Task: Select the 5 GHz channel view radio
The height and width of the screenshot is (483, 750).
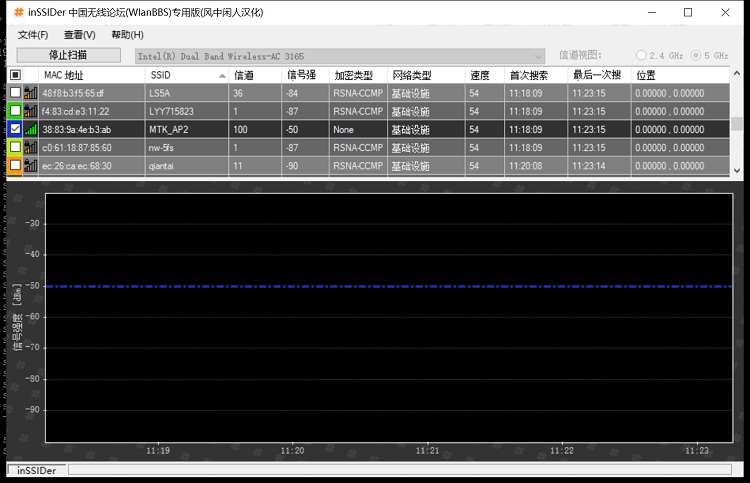Action: pos(696,55)
